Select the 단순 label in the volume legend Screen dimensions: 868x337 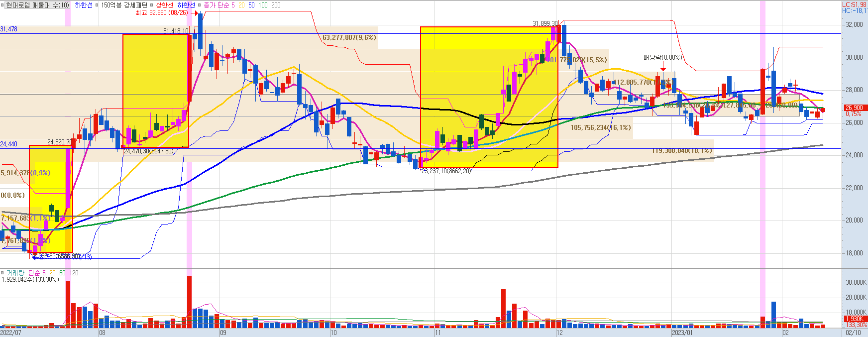[34, 273]
